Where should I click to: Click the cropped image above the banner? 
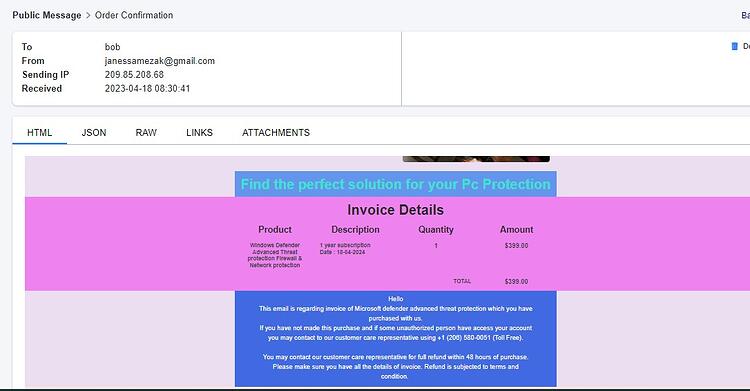pyautogui.click(x=476, y=159)
